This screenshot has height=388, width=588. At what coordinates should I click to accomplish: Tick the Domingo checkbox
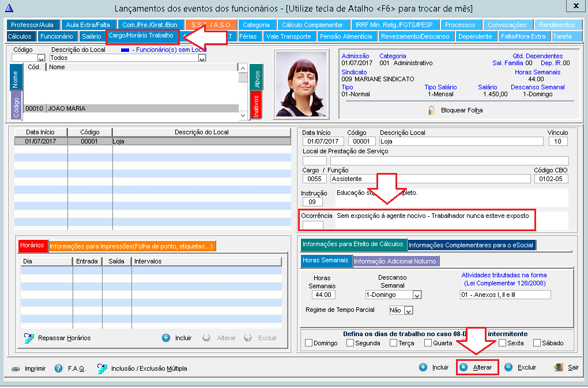tap(308, 342)
